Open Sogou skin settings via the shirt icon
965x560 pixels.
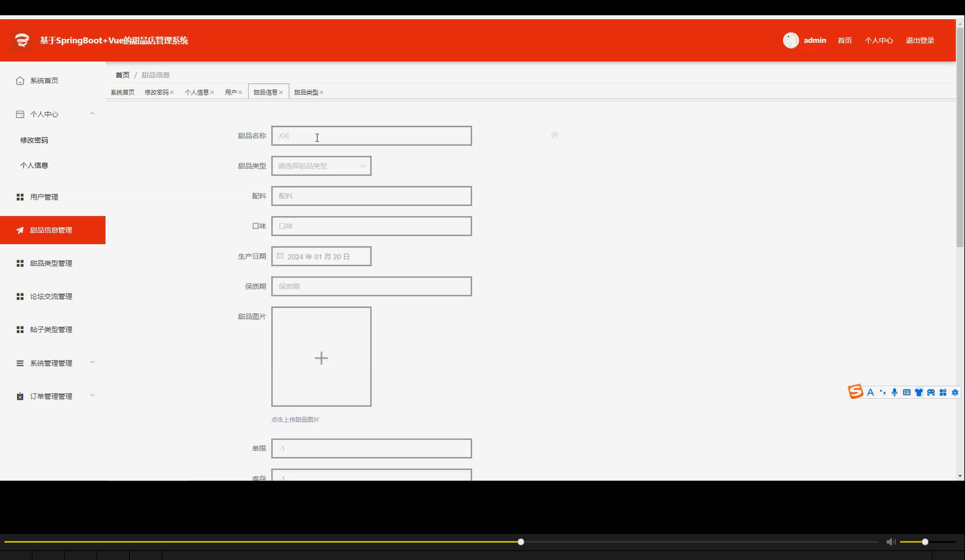(919, 392)
